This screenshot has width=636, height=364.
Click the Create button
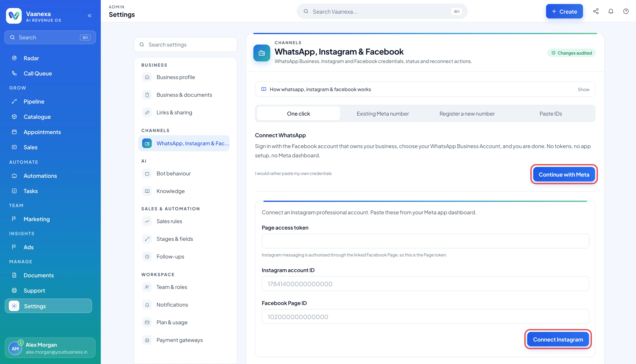[564, 12]
